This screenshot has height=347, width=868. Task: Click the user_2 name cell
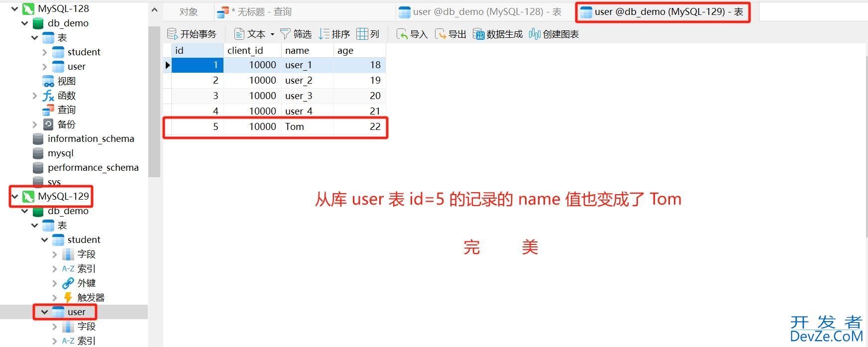click(307, 80)
